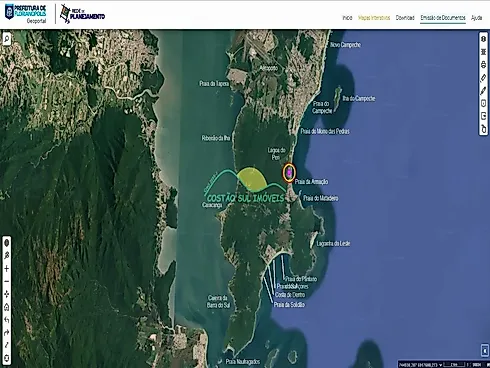Image resolution: width=490 pixels, height=368 pixels.
Task: Select the last tool in right toolbar
Action: click(x=483, y=129)
